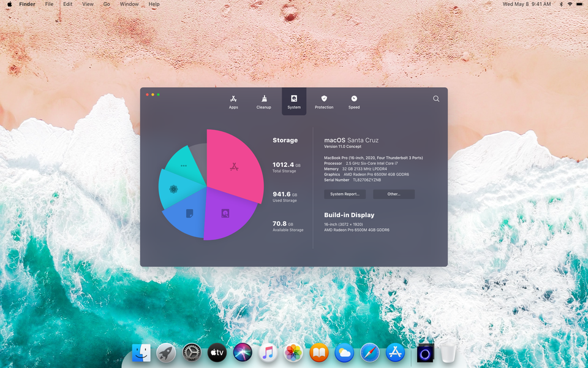Open Books app in the Dock
Image resolution: width=588 pixels, height=368 pixels.
(x=319, y=353)
